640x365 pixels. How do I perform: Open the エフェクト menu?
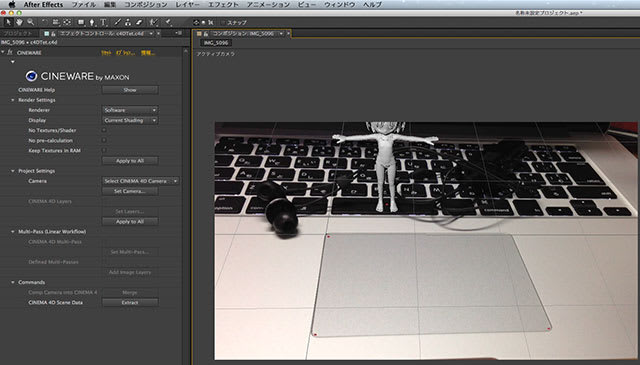click(223, 4)
